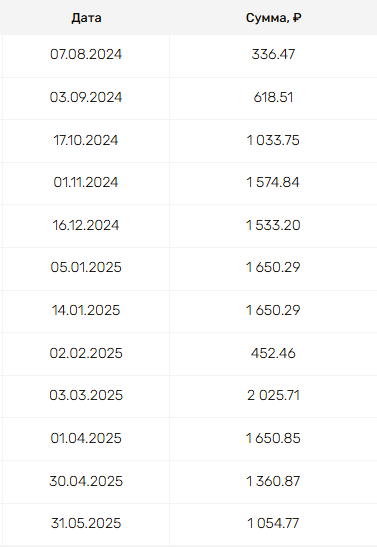Select the date 03.03.2025
Image resolution: width=377 pixels, height=547 pixels.
pyautogui.click(x=86, y=396)
